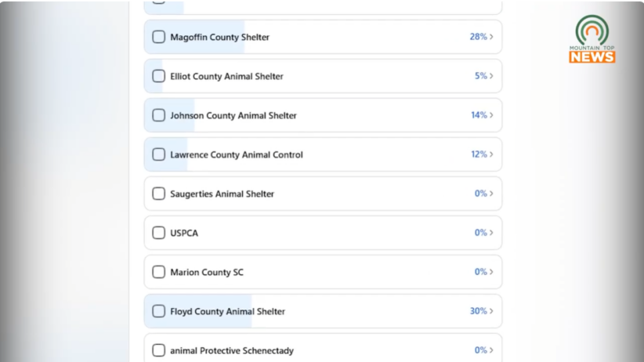
Task: Click the Mountain Top News logo
Action: point(592,39)
